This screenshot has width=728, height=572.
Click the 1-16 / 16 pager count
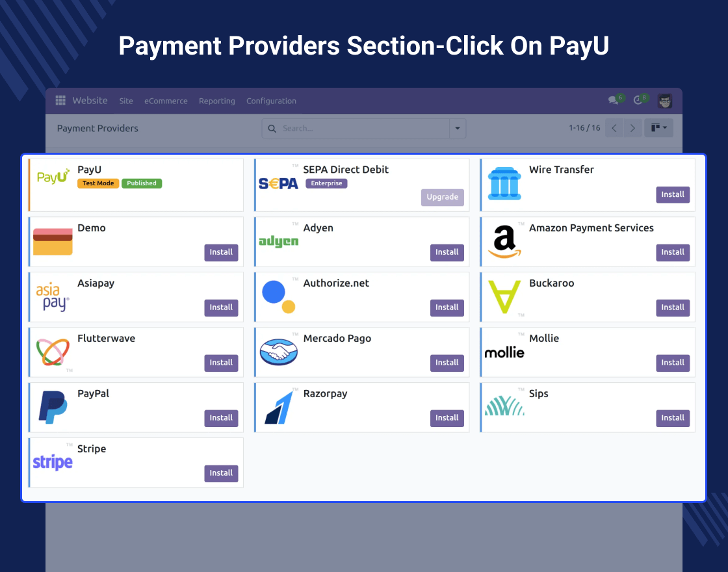(584, 127)
